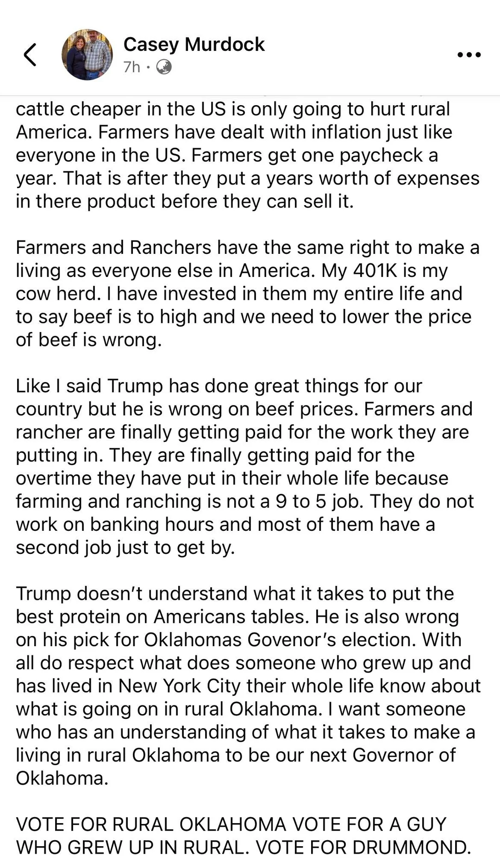Click the single word line 'Oklahoma.'
The image size is (500, 868).
(x=62, y=778)
